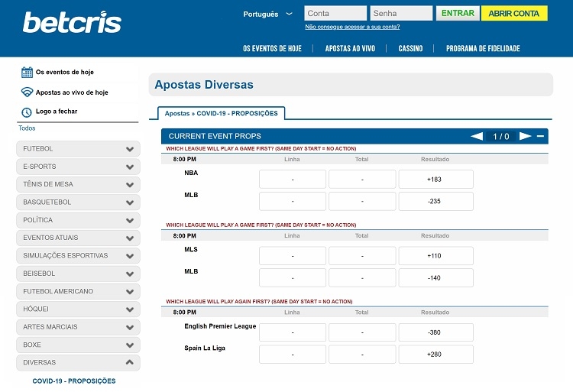
Task: Select NBA odds +183
Action: [x=435, y=180]
